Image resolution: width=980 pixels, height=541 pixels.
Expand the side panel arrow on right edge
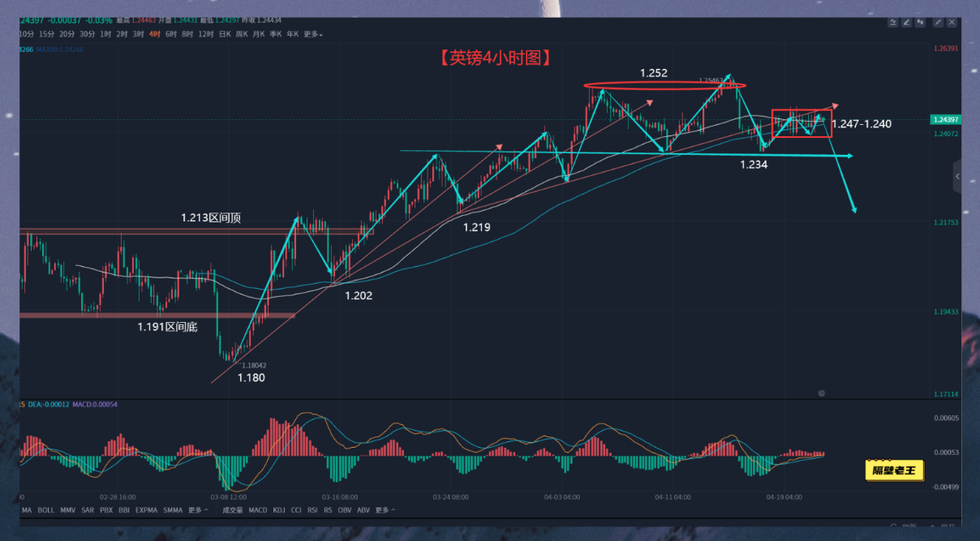957,176
